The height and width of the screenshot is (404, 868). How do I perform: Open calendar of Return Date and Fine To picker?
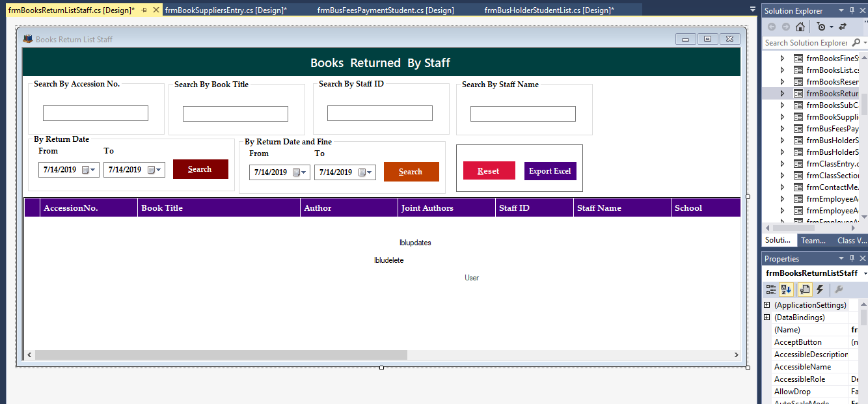(366, 172)
